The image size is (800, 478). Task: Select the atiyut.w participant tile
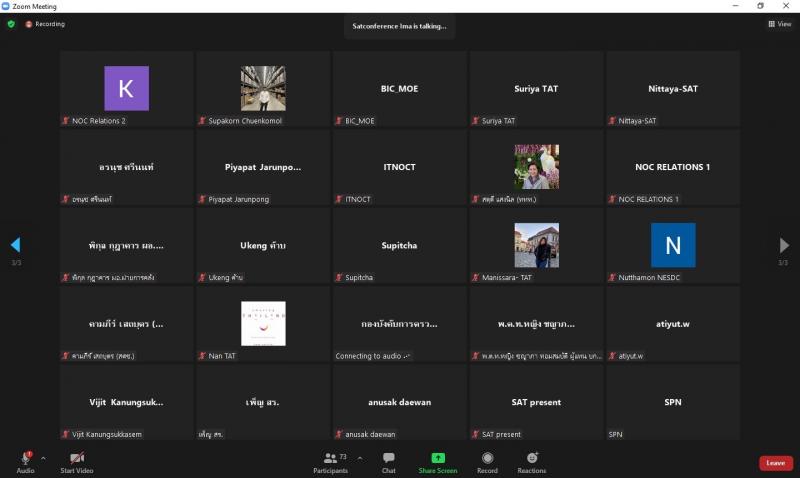tap(673, 323)
